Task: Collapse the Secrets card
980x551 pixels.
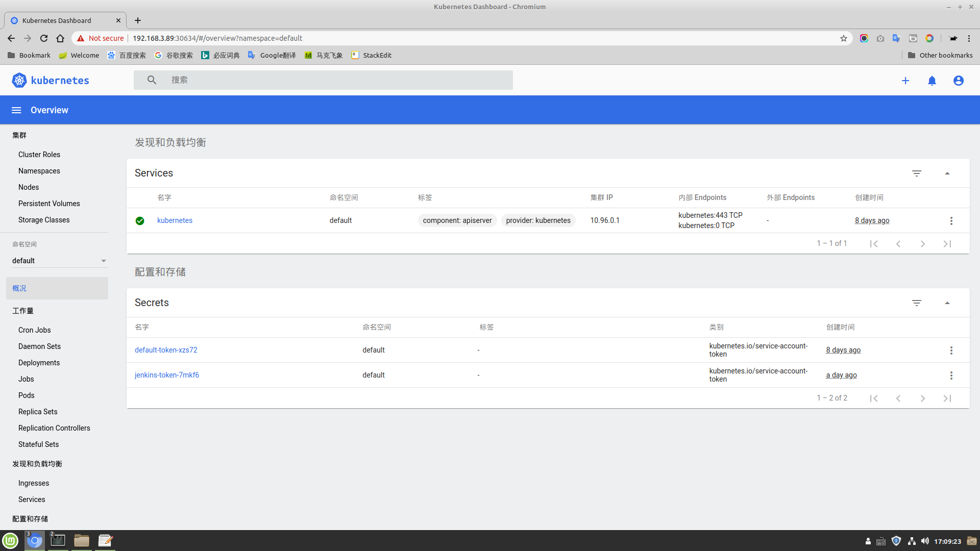Action: [x=947, y=303]
